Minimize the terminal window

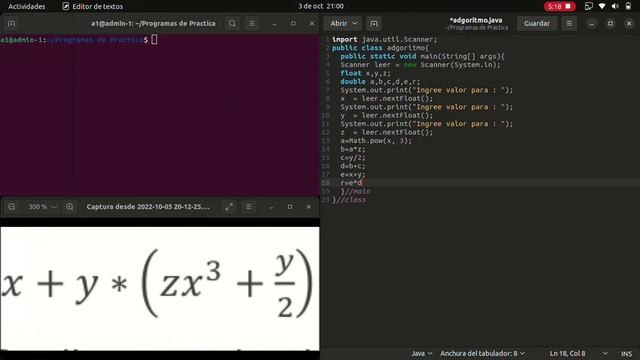tap(274, 24)
